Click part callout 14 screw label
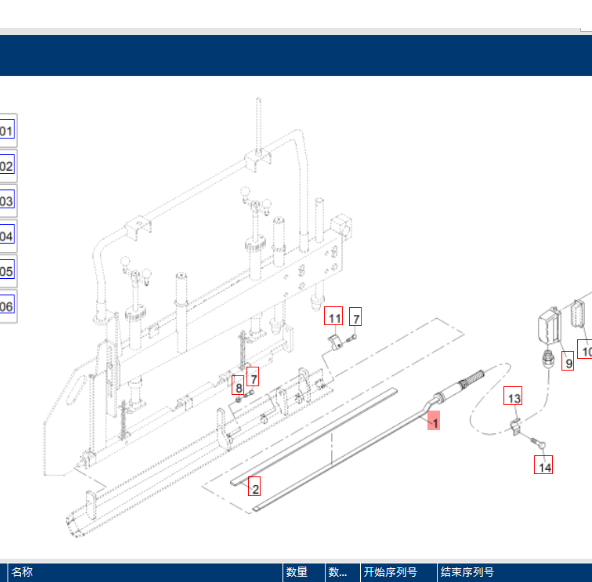Screen dimensions: 592x582 [544, 465]
